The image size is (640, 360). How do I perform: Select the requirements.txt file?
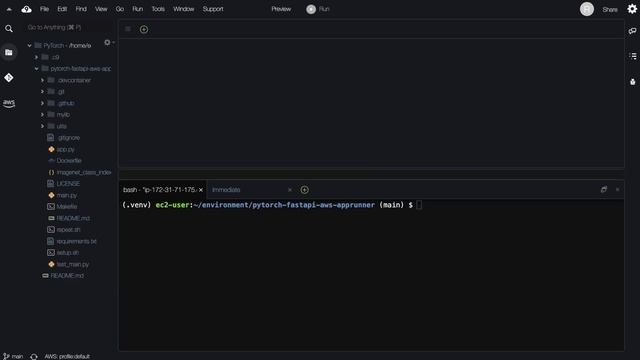click(x=72, y=242)
